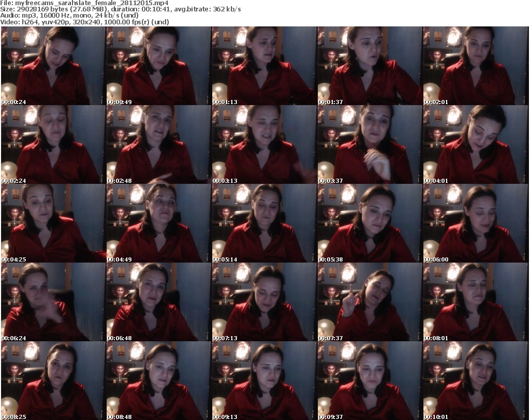The width and height of the screenshot is (530, 420).
Task: Select the thumbnail frame at 00:05:38
Action: (370, 224)
